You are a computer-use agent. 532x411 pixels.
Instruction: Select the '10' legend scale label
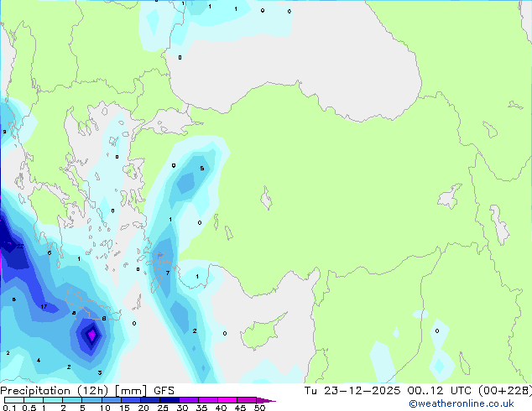105,408
